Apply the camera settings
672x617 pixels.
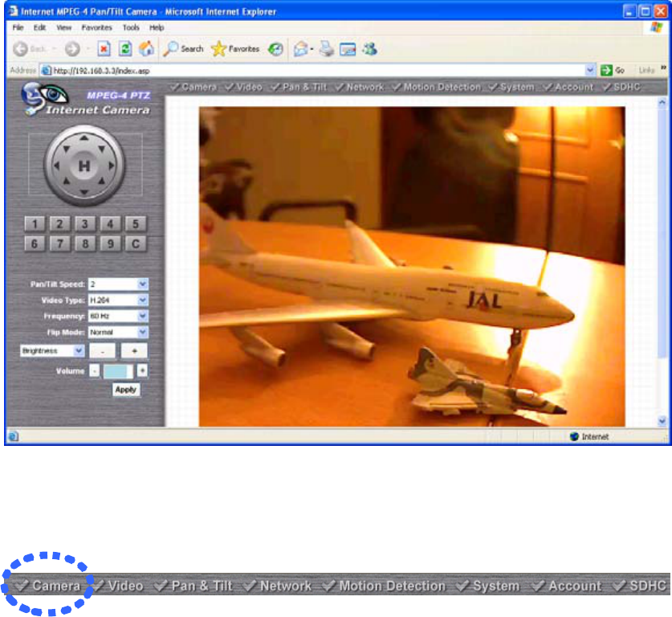pos(126,390)
